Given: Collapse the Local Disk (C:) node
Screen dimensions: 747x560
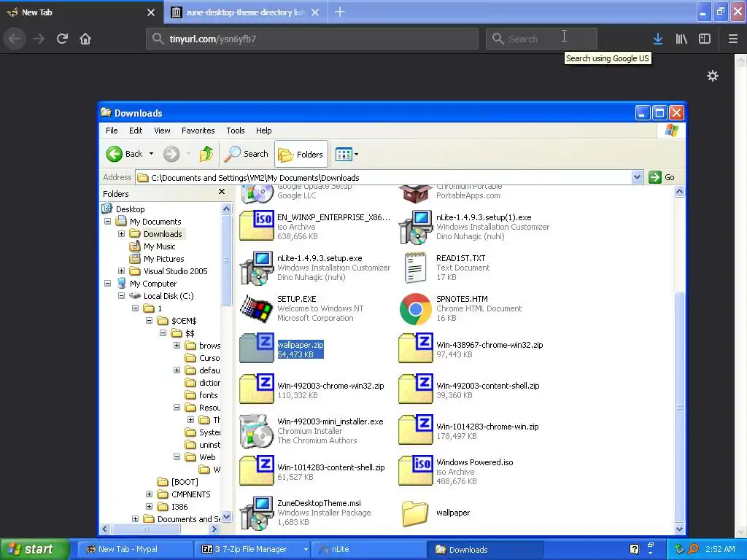Looking at the screenshot, I should coord(122,296).
